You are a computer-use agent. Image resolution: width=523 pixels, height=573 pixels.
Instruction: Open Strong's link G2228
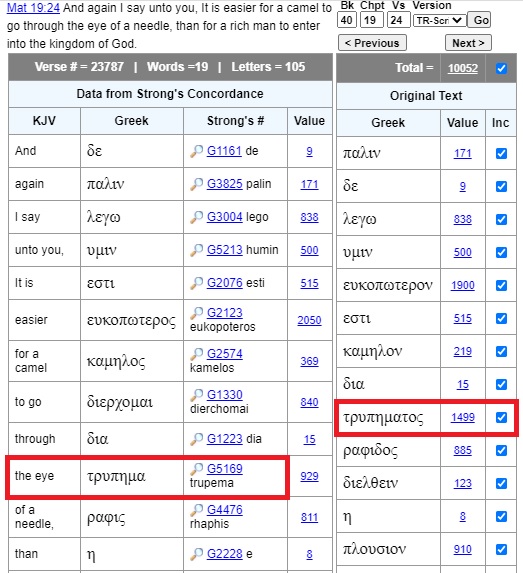(x=224, y=554)
